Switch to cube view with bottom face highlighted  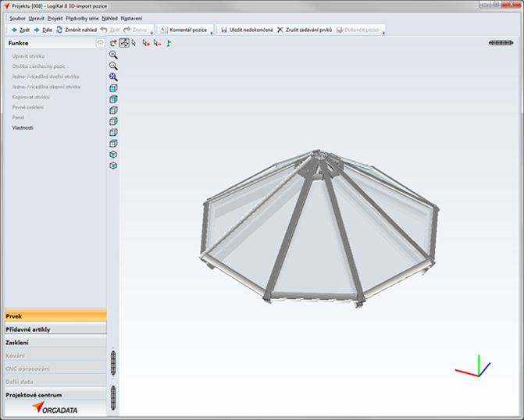tap(113, 132)
